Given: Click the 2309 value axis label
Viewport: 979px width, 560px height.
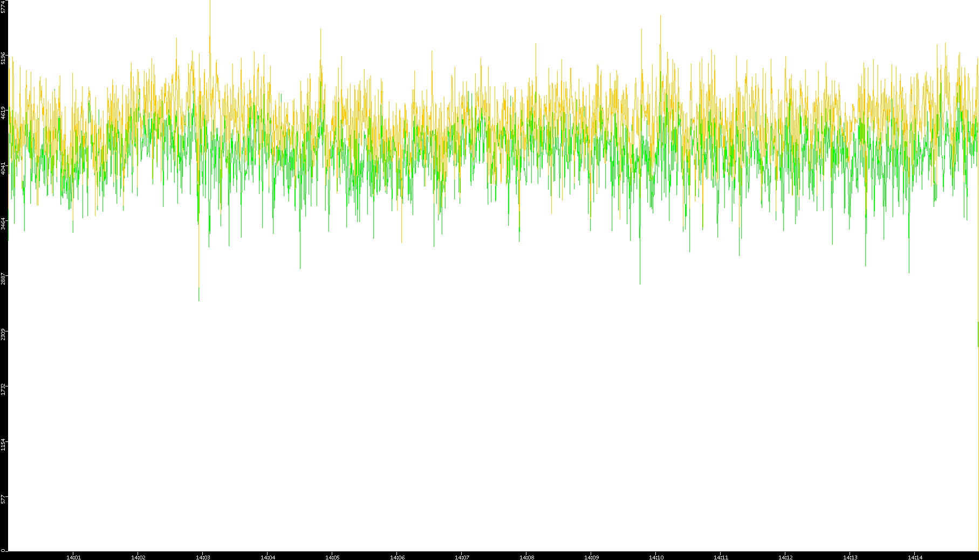Looking at the screenshot, I should pos(3,334).
